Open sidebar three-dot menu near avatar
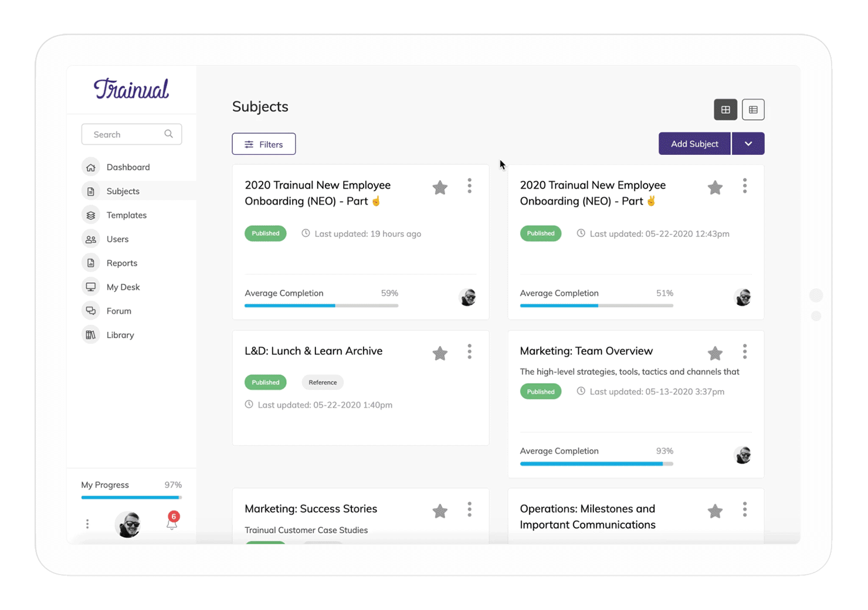868x610 pixels. [x=87, y=524]
